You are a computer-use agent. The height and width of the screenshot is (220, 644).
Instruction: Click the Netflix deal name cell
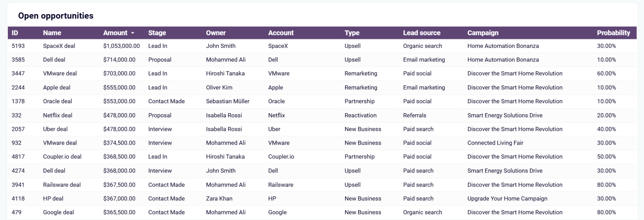[57, 115]
